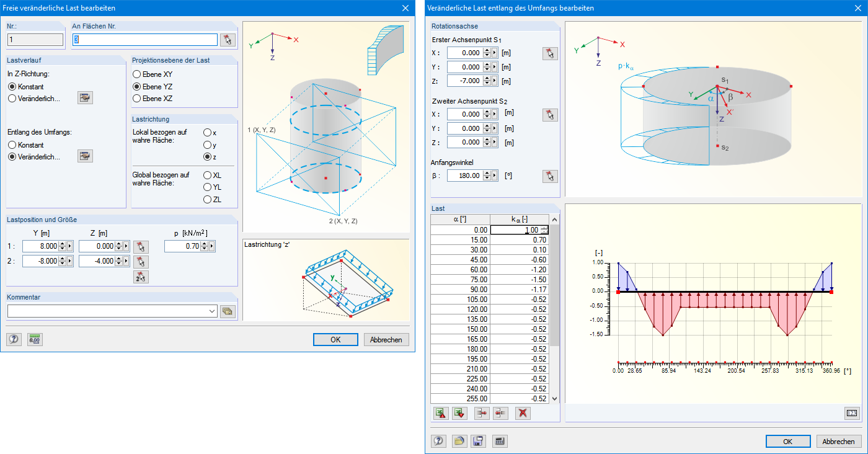Pick the start angle β graphically
868x454 pixels.
[550, 176]
